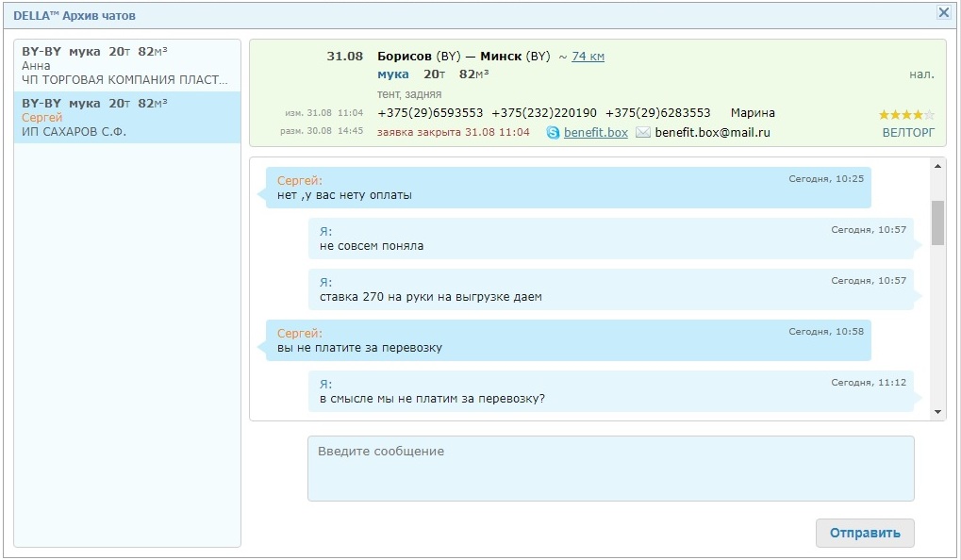Open the ВЕЛТОРГ company link
Screen dimensions: 961x560
pos(908,133)
